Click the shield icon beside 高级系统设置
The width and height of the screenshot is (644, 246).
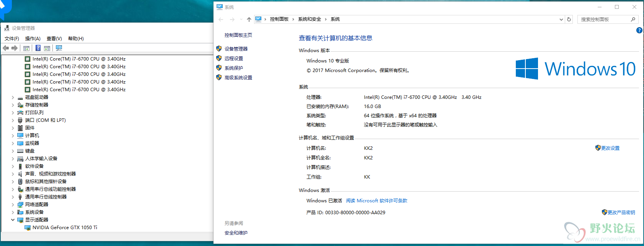(x=219, y=77)
